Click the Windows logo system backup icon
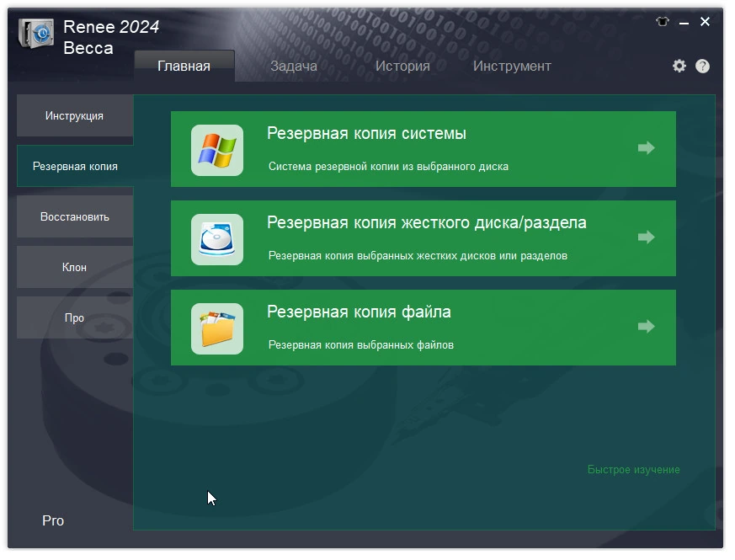The width and height of the screenshot is (735, 560). [x=217, y=150]
